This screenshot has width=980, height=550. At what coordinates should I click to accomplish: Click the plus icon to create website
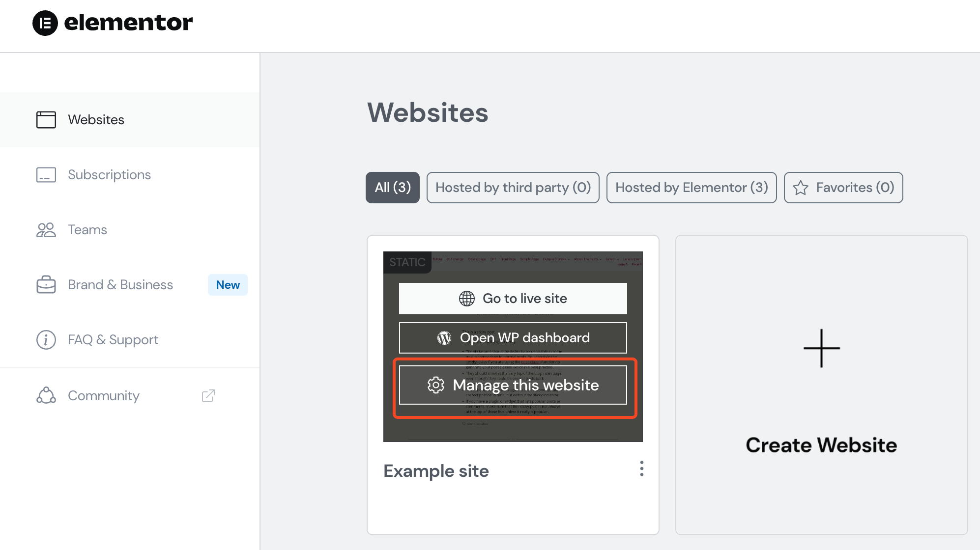[x=822, y=348]
